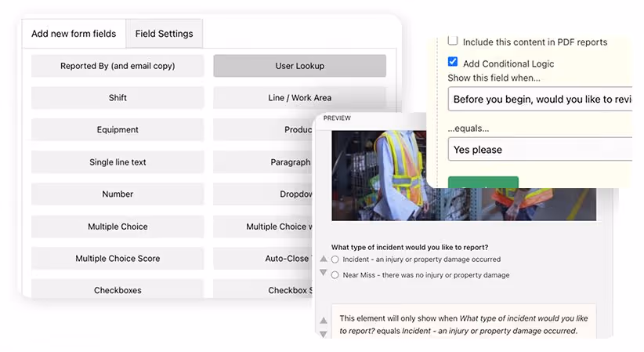Select Incident - an injury or property damage radio
Image resolution: width=644 pixels, height=352 pixels.
[335, 259]
